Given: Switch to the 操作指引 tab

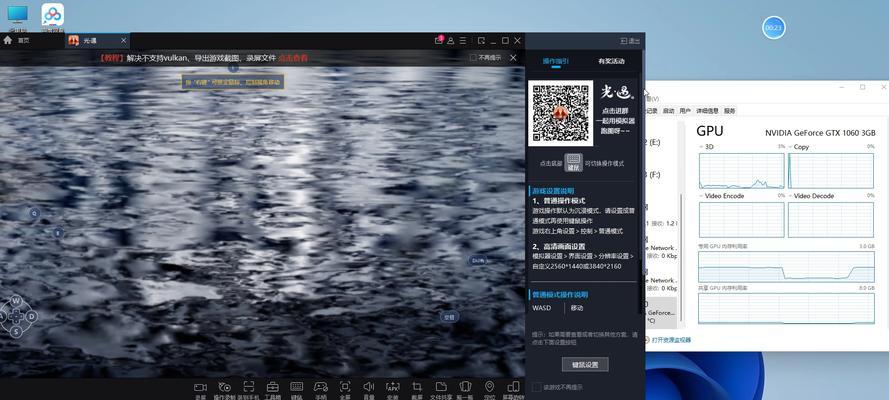Looking at the screenshot, I should (x=556, y=61).
